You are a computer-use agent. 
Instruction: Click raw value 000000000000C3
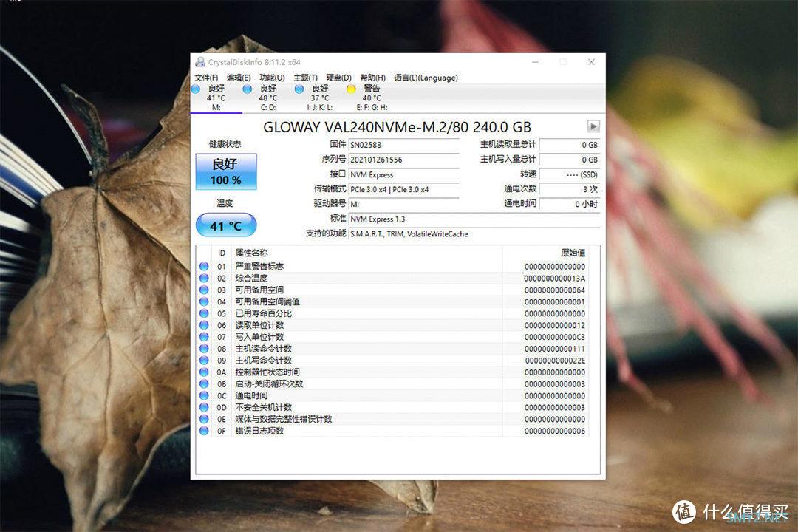[x=555, y=337]
